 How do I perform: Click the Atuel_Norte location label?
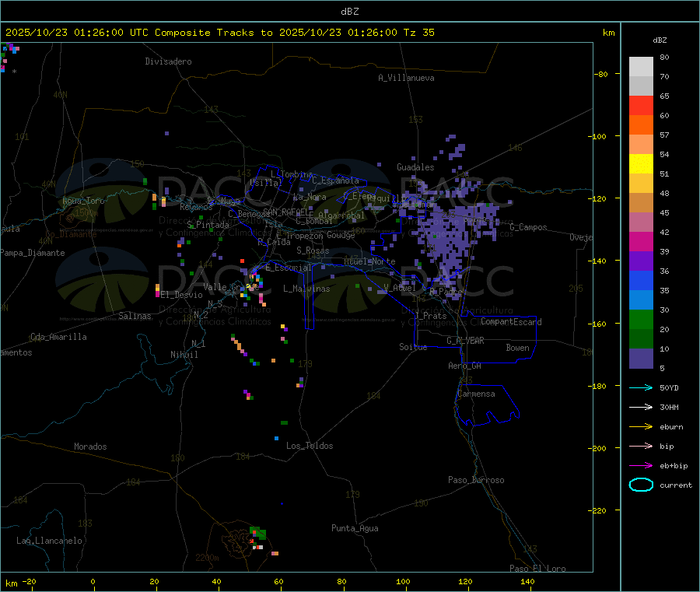[369, 261]
